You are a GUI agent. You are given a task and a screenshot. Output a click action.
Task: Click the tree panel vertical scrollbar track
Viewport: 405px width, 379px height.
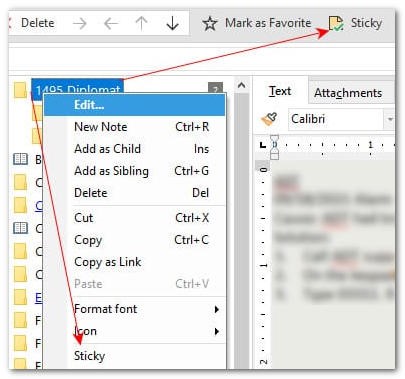click(x=242, y=230)
